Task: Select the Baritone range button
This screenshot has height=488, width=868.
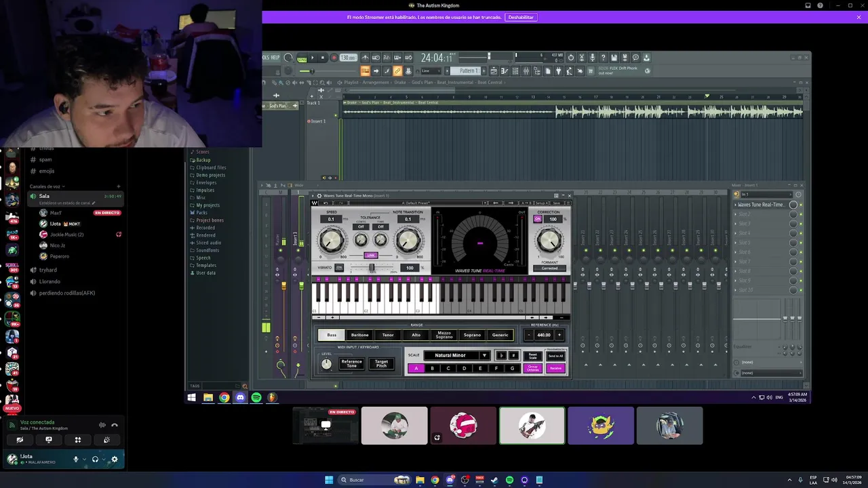Action: click(359, 335)
